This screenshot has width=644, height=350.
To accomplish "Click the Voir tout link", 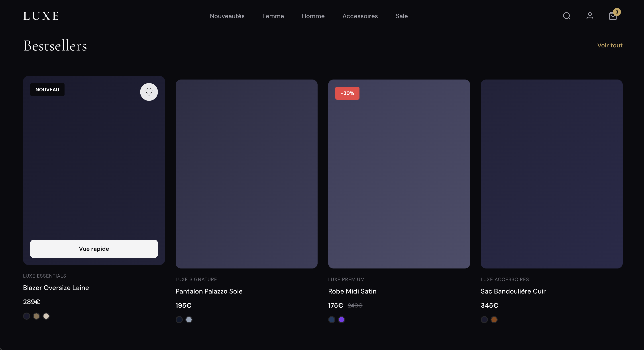I will (610, 45).
